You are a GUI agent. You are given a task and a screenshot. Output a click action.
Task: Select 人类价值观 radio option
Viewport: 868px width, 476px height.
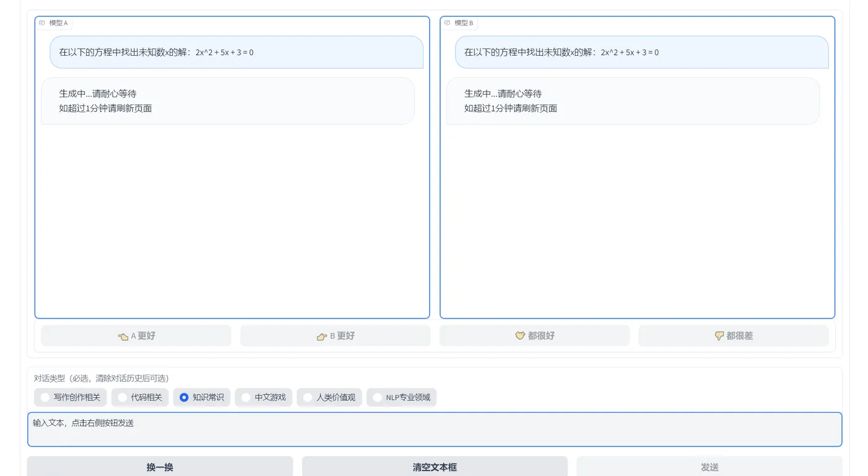pos(329,397)
